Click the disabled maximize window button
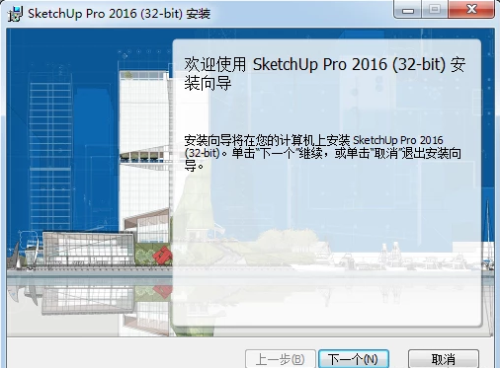 [x=435, y=9]
